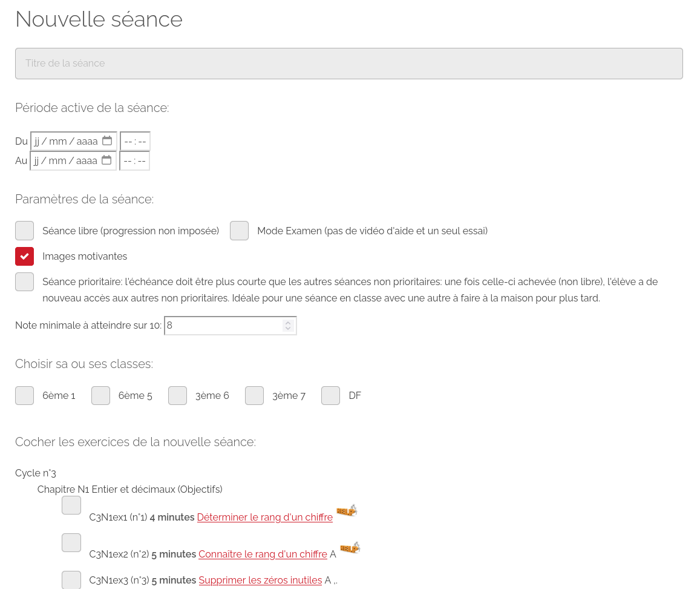Uncheck the Images motivantes option

tap(25, 256)
